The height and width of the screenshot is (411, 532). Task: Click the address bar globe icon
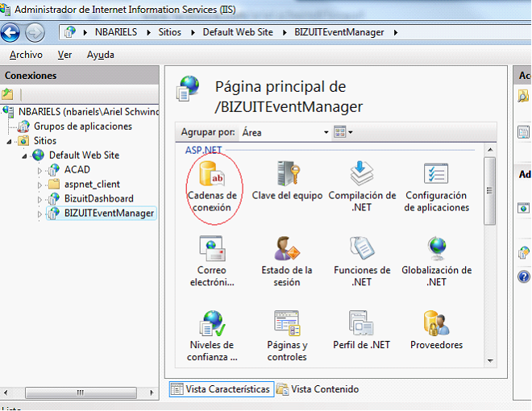[x=70, y=32]
